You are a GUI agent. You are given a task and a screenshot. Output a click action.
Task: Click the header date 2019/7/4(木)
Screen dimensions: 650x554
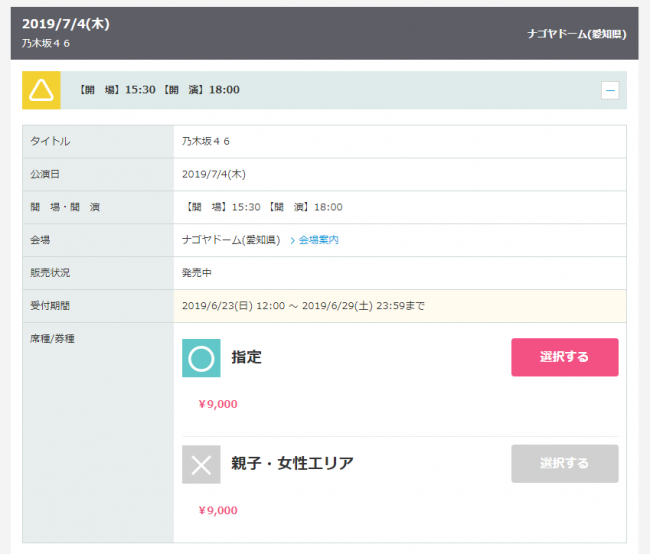[66, 24]
